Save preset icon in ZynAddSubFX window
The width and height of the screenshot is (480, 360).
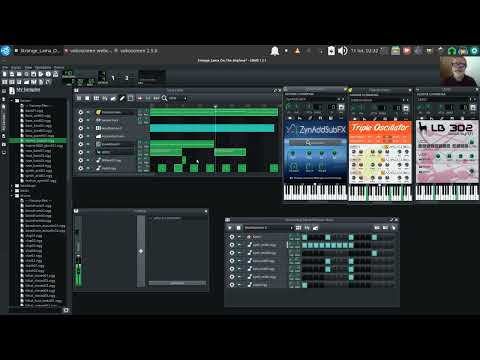click(x=341, y=107)
